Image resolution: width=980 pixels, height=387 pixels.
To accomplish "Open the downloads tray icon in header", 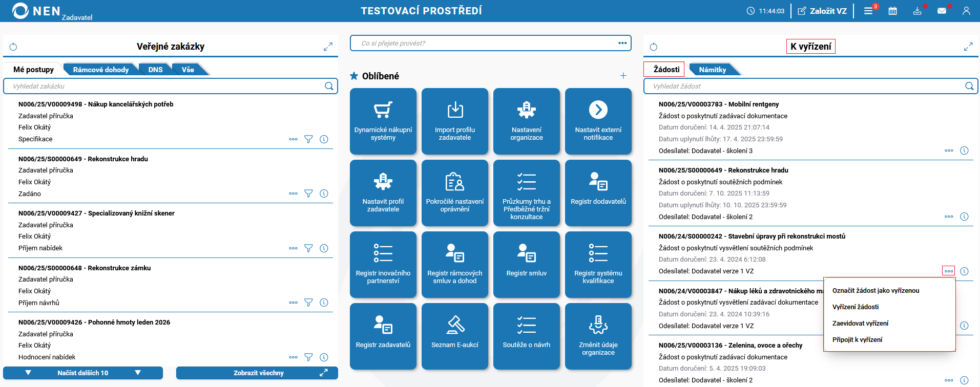I will [918, 11].
